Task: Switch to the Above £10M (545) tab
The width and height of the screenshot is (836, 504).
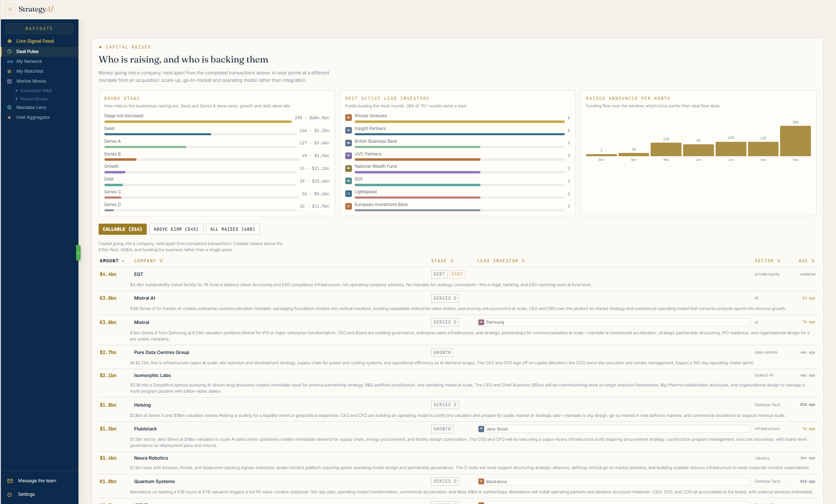Action: (176, 229)
